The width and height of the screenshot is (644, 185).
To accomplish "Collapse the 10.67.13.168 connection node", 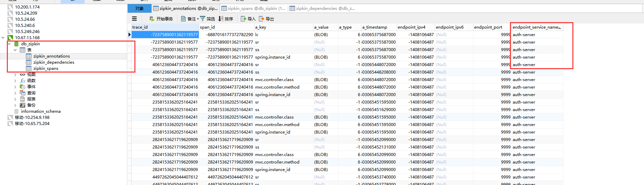I will 3,37.
